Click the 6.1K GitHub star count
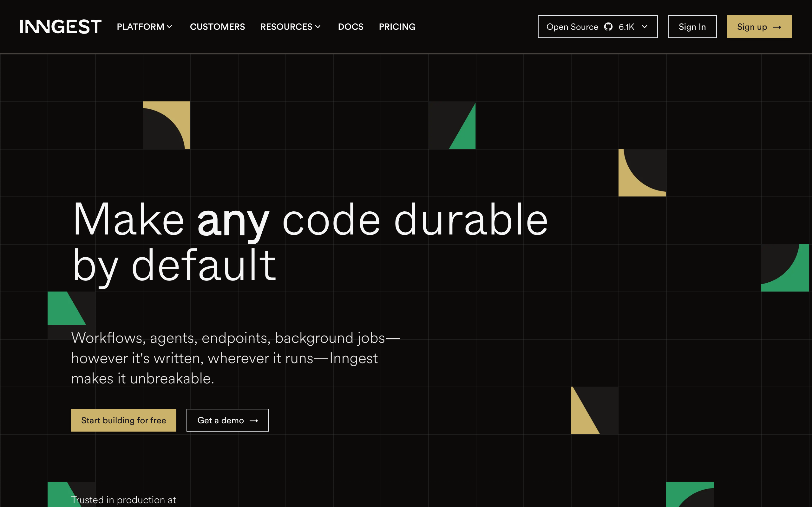This screenshot has height=507, width=812. (626, 27)
